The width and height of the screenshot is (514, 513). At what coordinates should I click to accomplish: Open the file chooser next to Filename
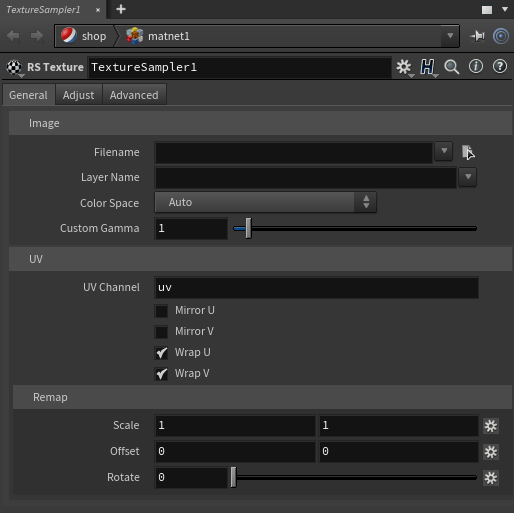[468, 152]
